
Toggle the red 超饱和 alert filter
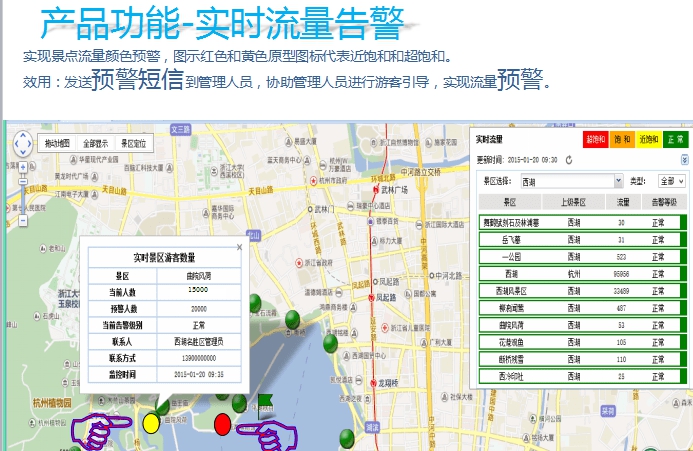[596, 139]
